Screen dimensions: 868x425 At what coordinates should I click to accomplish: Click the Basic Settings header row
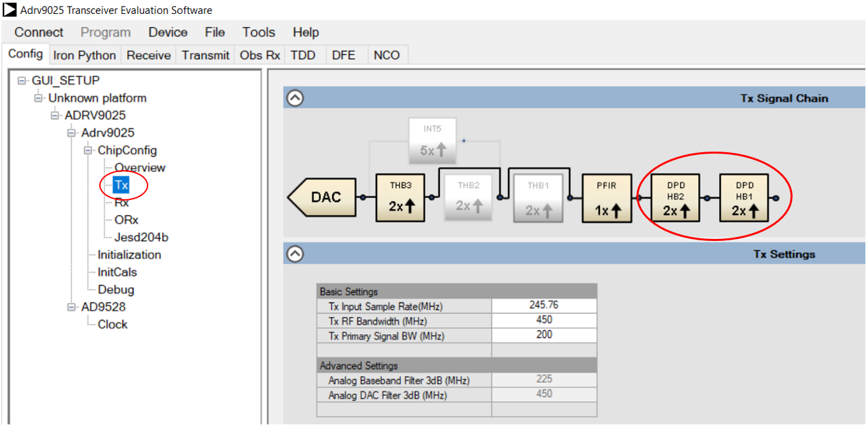(457, 291)
